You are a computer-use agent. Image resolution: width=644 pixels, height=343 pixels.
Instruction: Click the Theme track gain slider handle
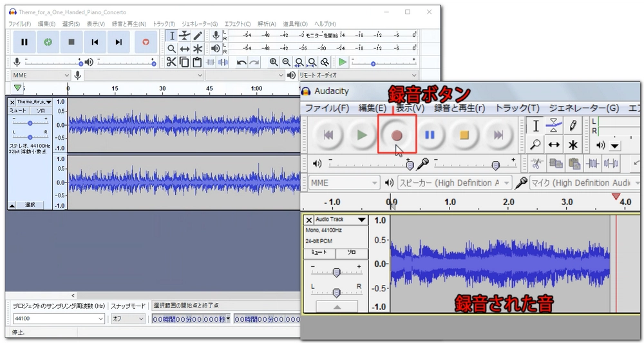click(30, 123)
